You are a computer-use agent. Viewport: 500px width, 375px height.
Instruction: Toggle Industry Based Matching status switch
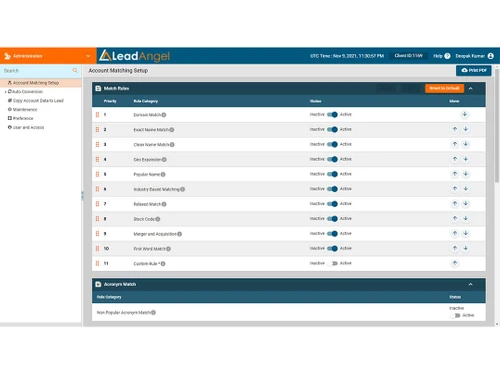point(332,189)
